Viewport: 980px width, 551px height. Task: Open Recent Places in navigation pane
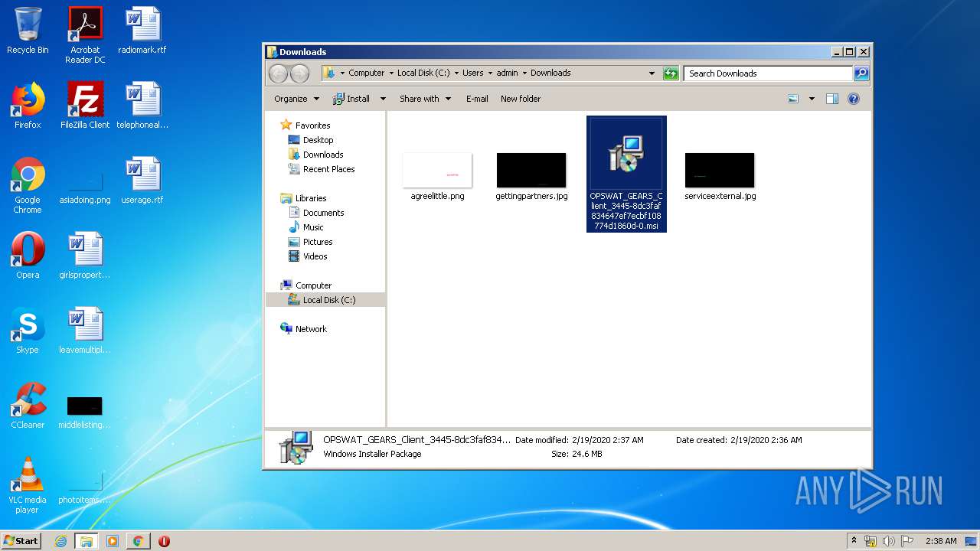322,169
